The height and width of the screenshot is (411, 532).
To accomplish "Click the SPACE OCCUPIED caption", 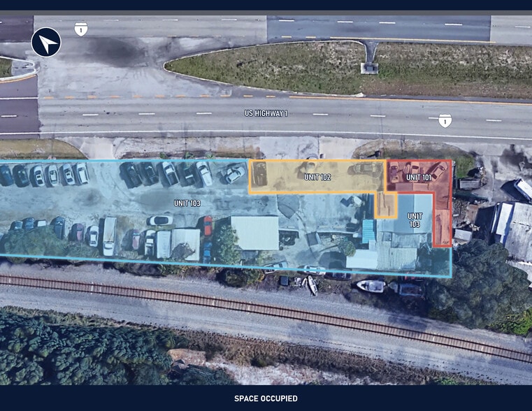I will point(266,398).
